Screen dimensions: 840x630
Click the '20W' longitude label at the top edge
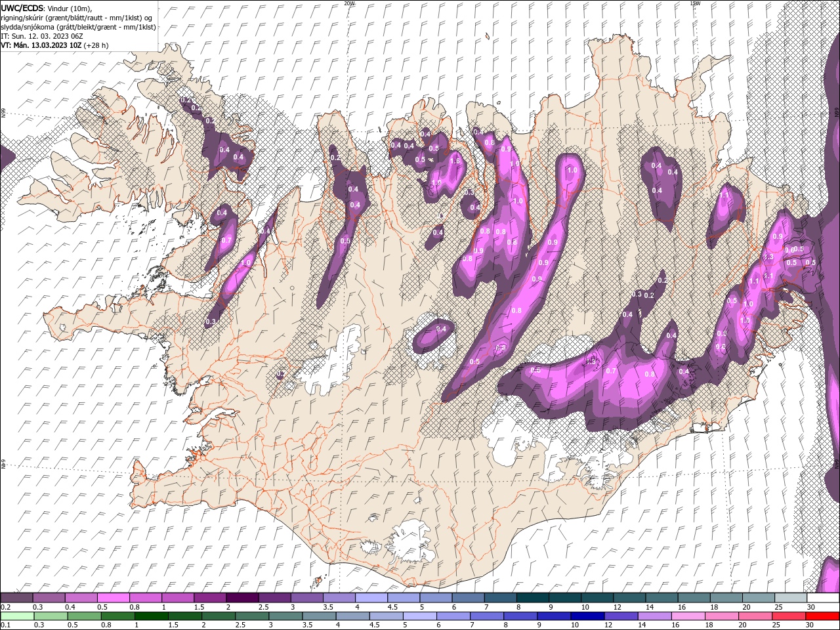point(349,3)
